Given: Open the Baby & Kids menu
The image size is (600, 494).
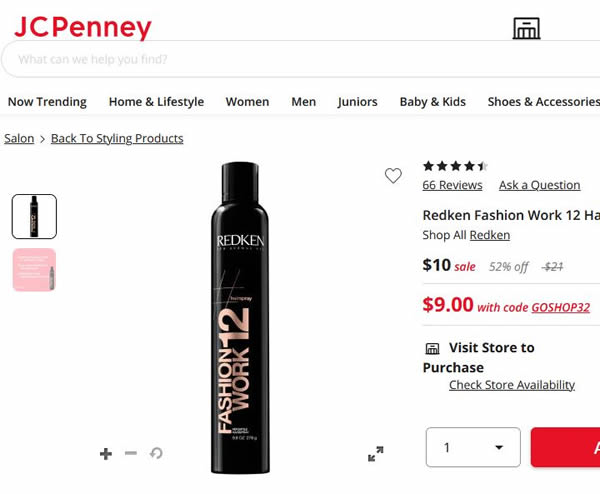Looking at the screenshot, I should (x=432, y=101).
